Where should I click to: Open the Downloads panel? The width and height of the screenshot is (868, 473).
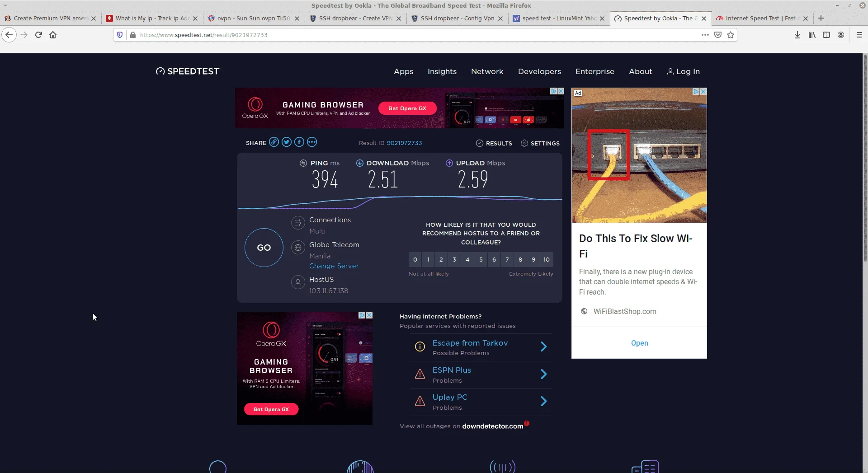click(x=797, y=35)
